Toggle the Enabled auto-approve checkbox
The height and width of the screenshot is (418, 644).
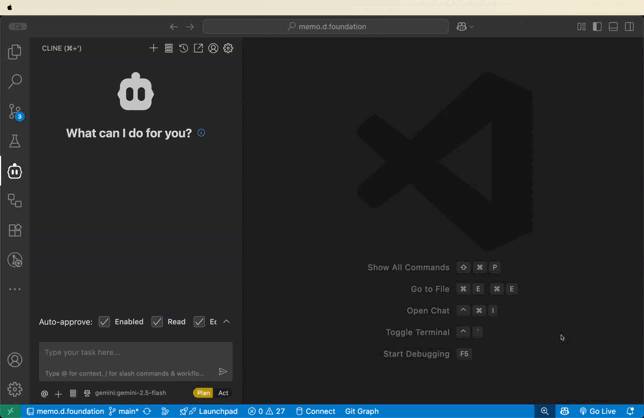tap(104, 322)
